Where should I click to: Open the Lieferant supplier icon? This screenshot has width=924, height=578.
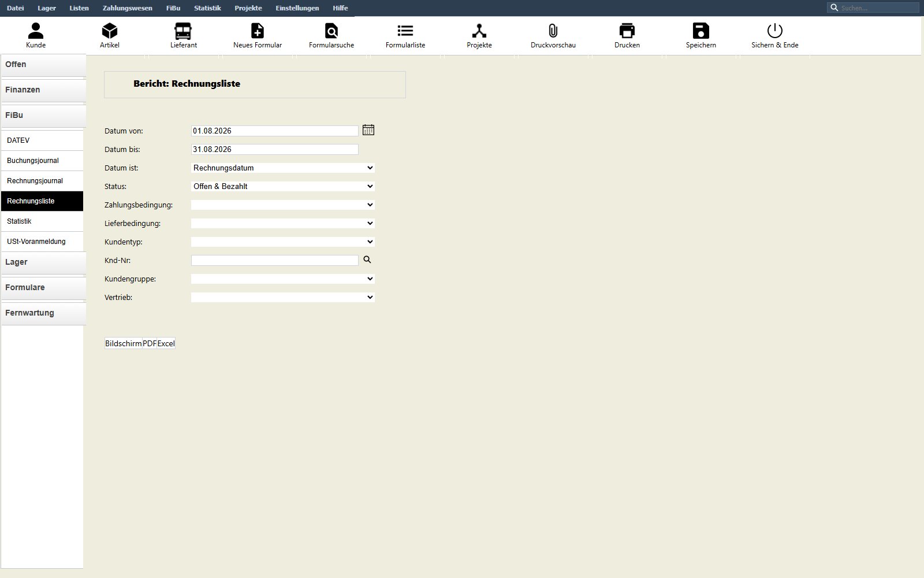pyautogui.click(x=184, y=31)
